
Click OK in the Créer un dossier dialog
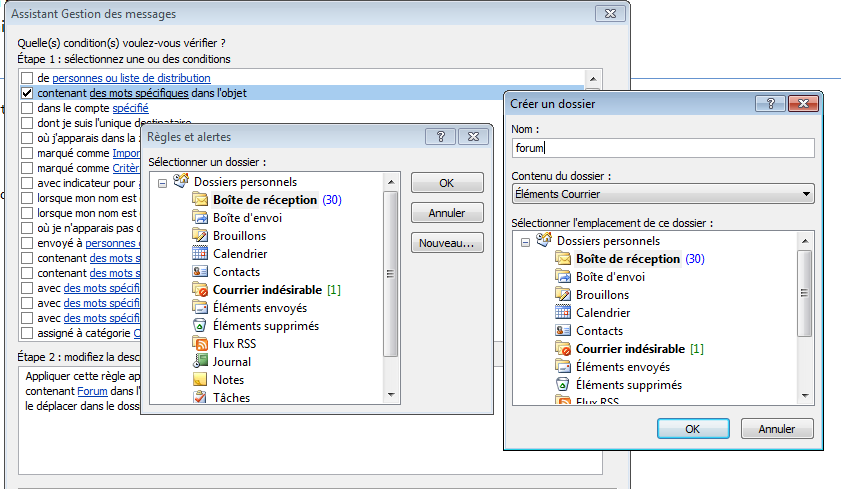coord(693,429)
